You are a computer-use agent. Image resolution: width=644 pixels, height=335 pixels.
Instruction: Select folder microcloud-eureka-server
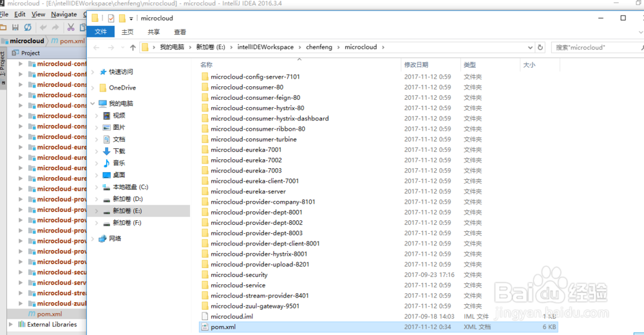pos(248,191)
